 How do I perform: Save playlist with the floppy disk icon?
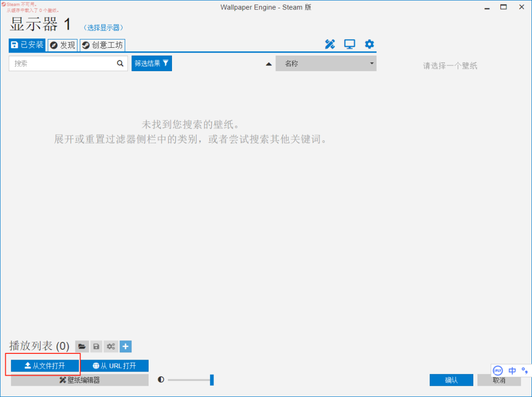(96, 347)
